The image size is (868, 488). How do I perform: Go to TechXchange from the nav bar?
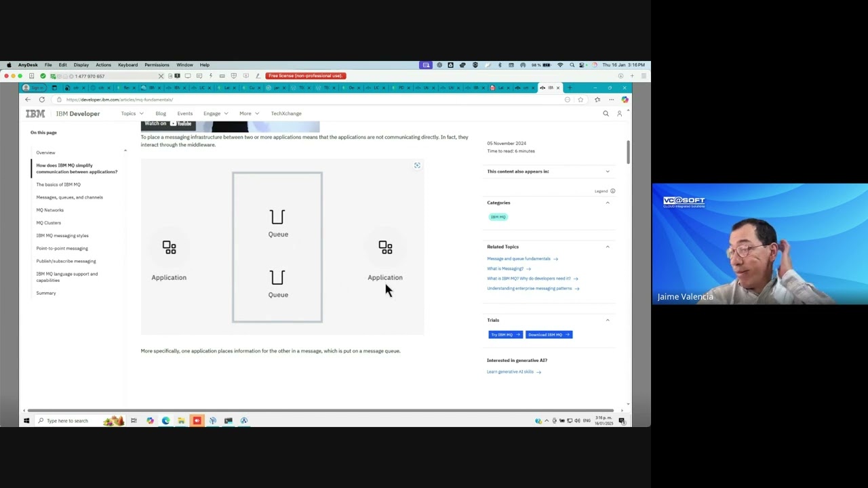click(286, 113)
